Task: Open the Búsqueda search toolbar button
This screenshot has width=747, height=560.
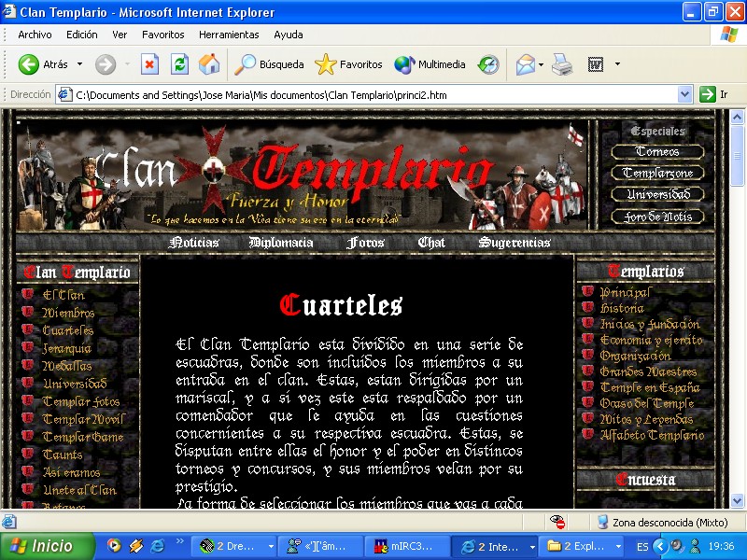Action: pyautogui.click(x=270, y=64)
